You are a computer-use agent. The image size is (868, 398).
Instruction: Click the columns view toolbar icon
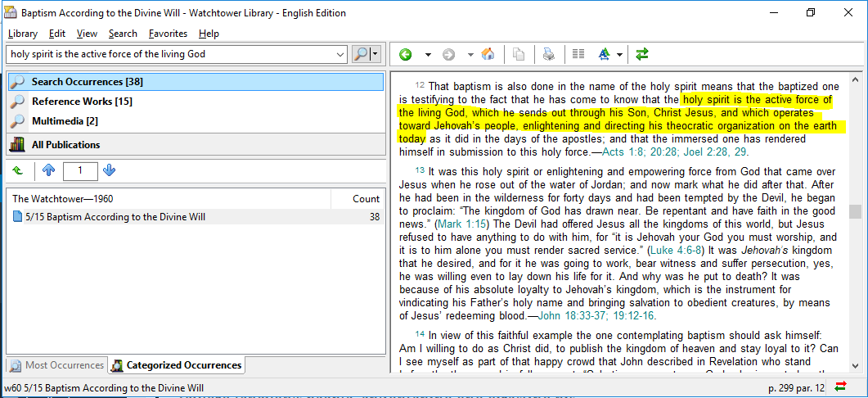tap(578, 55)
